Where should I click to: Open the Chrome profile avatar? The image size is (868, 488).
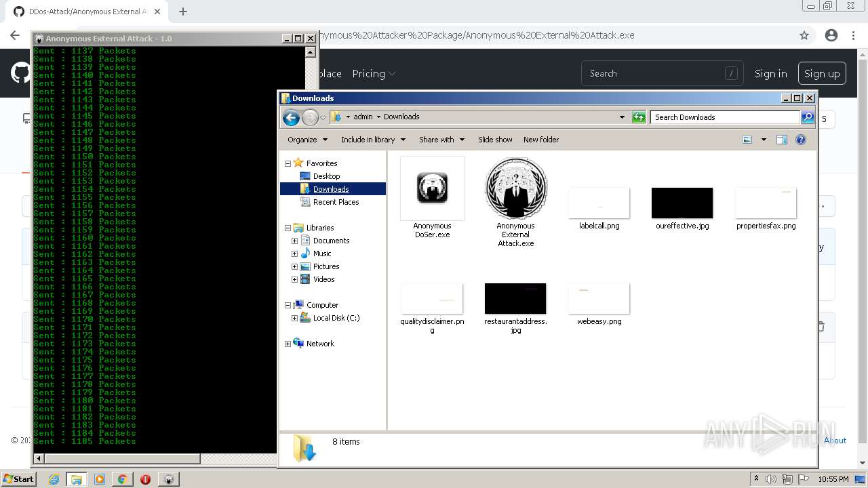(x=831, y=35)
